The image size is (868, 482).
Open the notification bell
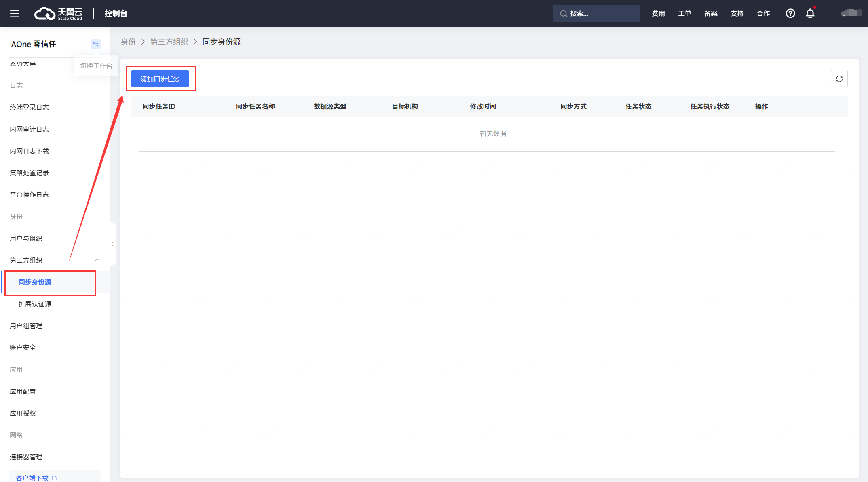coord(810,13)
